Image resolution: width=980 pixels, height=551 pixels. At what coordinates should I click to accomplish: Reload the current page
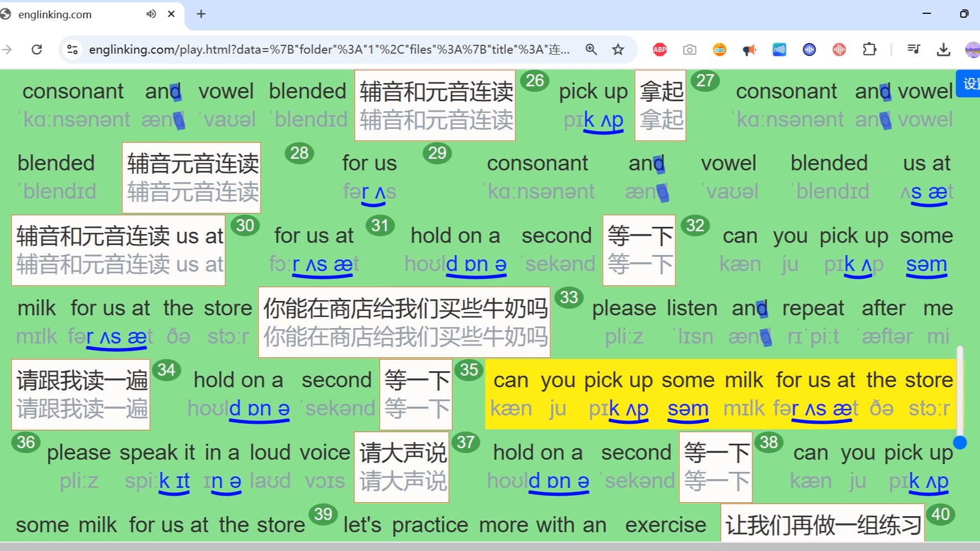point(37,49)
